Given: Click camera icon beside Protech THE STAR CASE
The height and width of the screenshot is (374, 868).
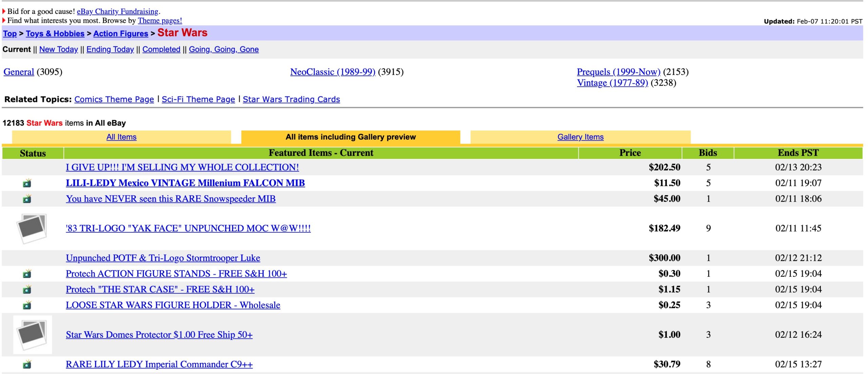Looking at the screenshot, I should click(x=27, y=290).
